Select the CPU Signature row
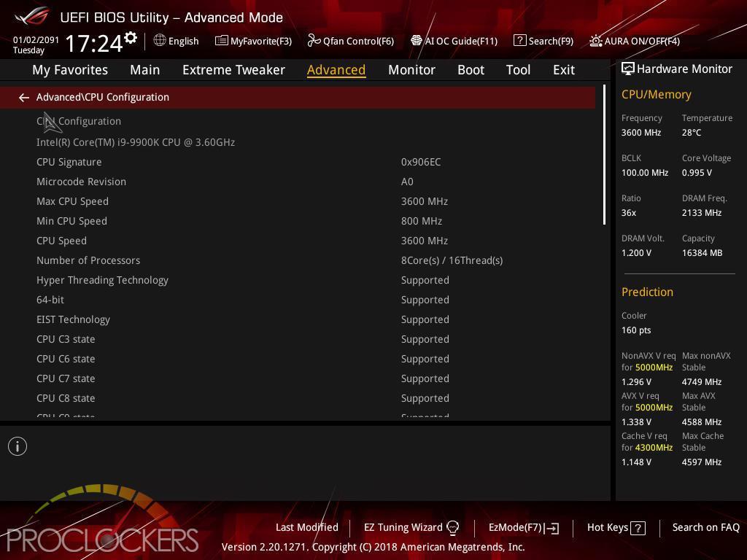747x560 pixels. [298, 162]
